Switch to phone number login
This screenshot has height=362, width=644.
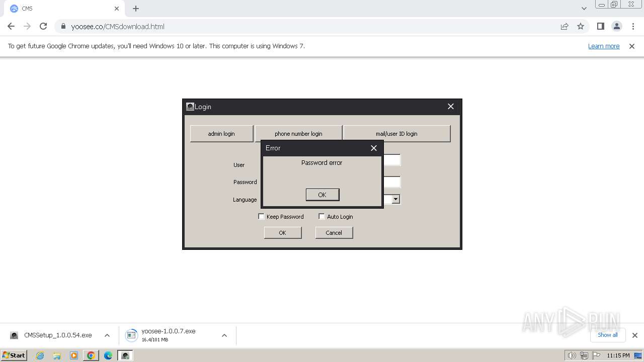point(298,134)
